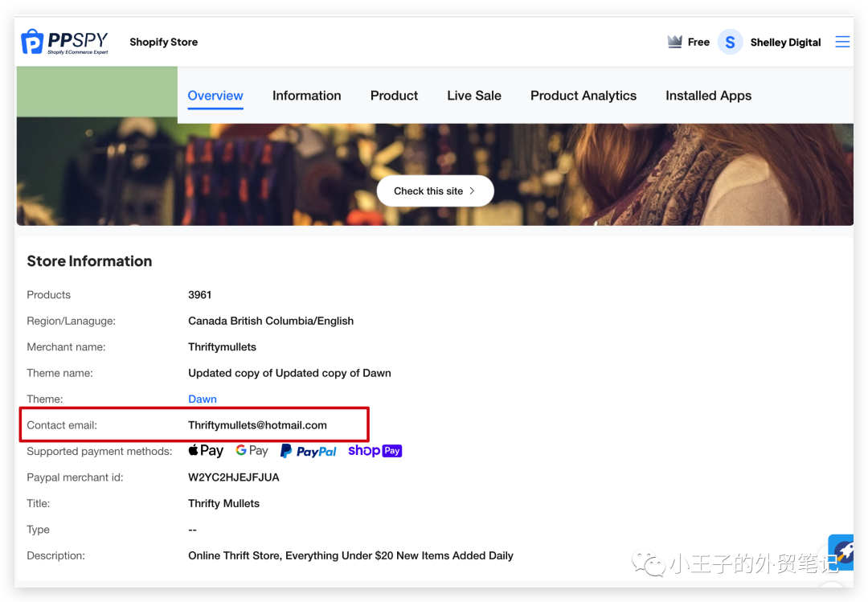Open the Product tab
868x602 pixels.
pos(394,96)
